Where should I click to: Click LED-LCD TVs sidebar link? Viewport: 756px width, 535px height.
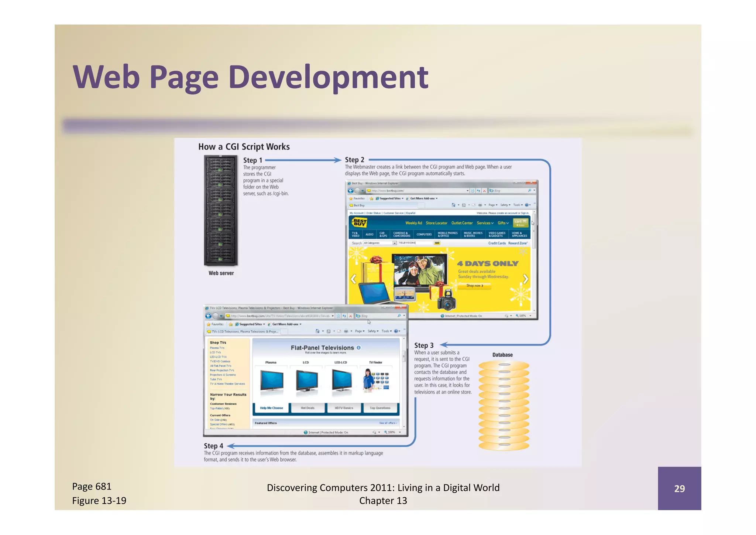pyautogui.click(x=218, y=357)
